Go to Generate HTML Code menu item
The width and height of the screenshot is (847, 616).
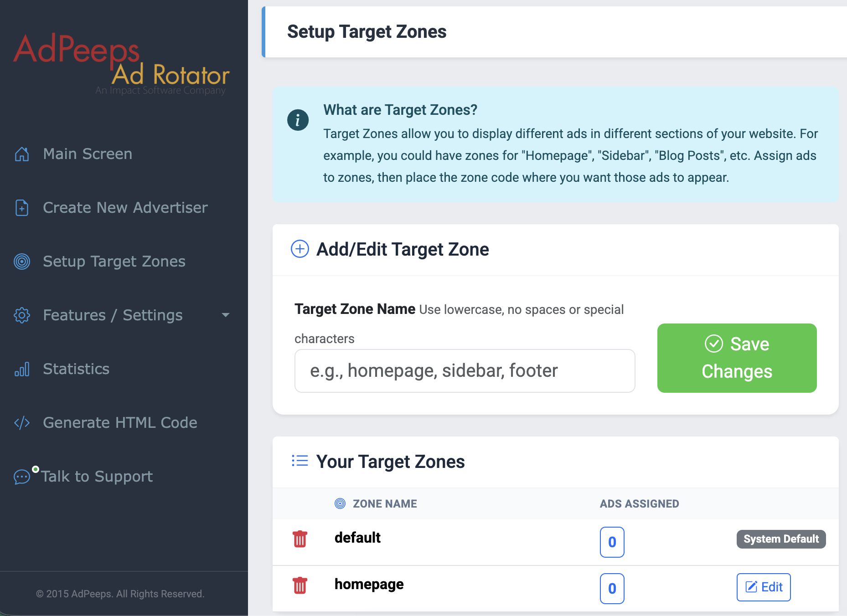coord(120,423)
